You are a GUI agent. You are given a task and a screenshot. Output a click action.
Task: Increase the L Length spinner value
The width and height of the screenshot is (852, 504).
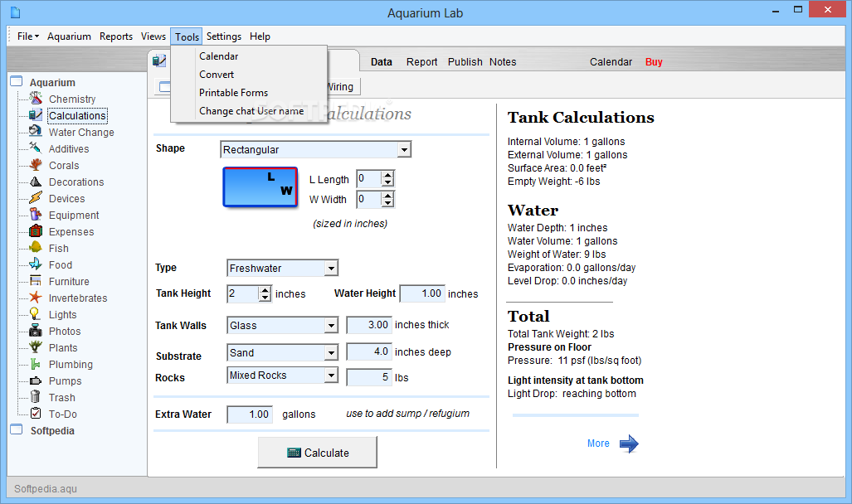pos(387,175)
